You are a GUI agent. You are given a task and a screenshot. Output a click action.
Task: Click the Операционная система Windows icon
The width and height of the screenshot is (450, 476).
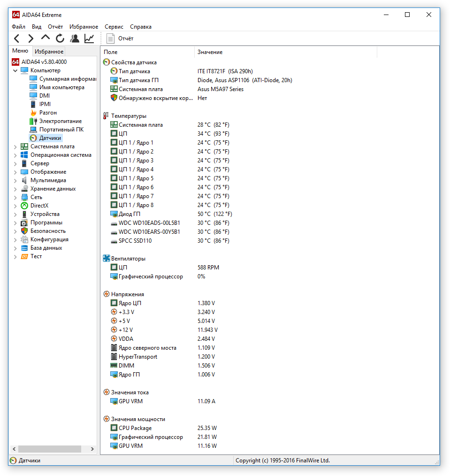(24, 155)
